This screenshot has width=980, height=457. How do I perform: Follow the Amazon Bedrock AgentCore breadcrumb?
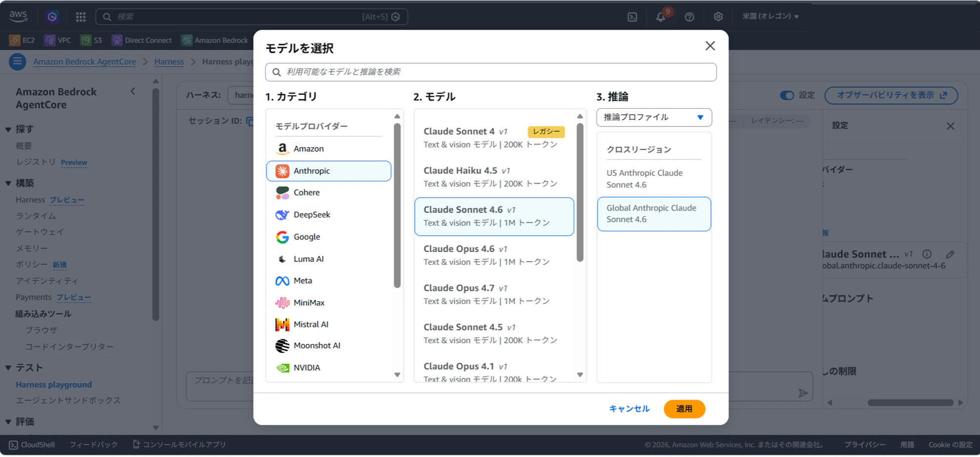(x=85, y=62)
